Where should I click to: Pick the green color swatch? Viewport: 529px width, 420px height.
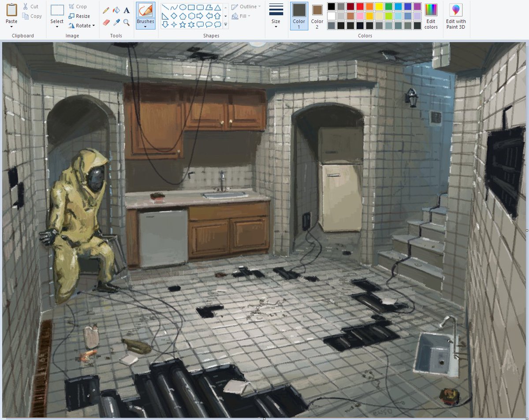pos(388,7)
